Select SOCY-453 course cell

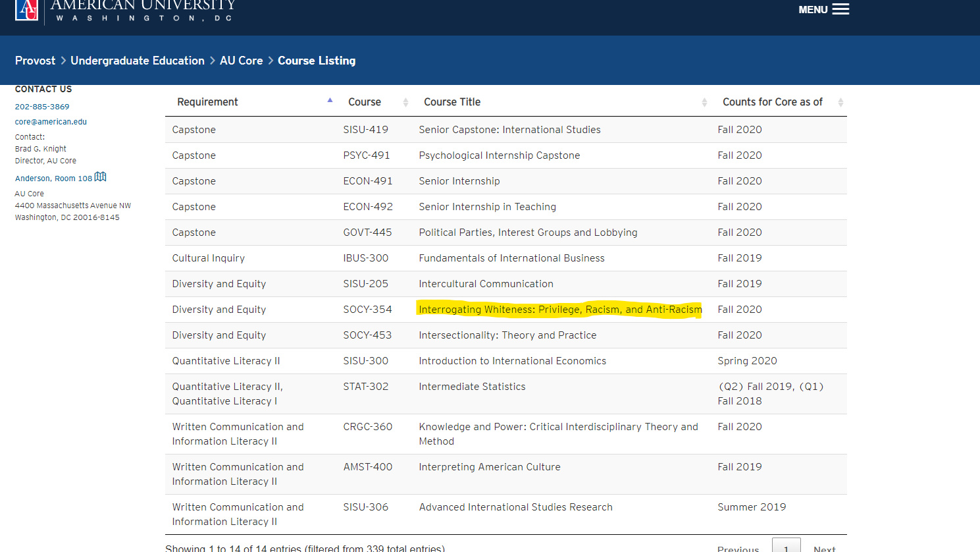pos(367,335)
